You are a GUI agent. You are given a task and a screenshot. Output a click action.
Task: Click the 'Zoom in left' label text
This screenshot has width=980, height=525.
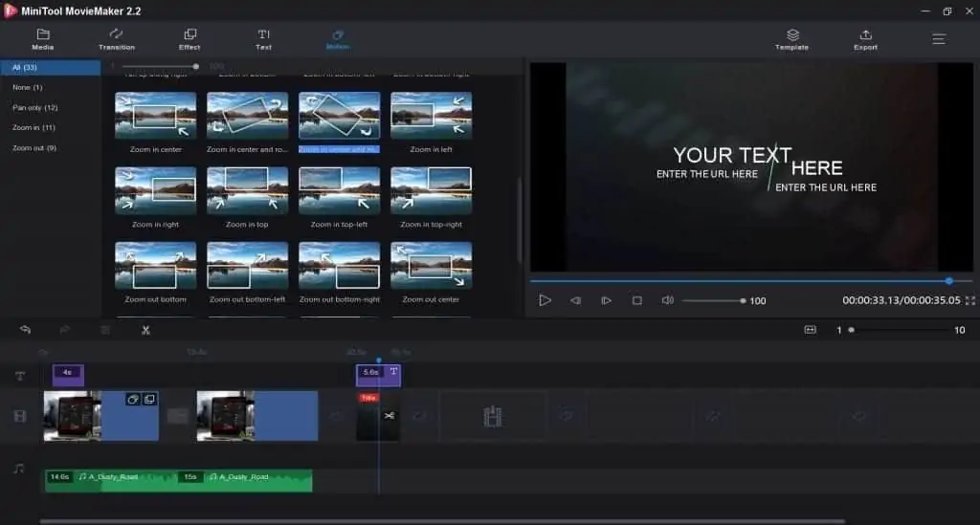(432, 150)
